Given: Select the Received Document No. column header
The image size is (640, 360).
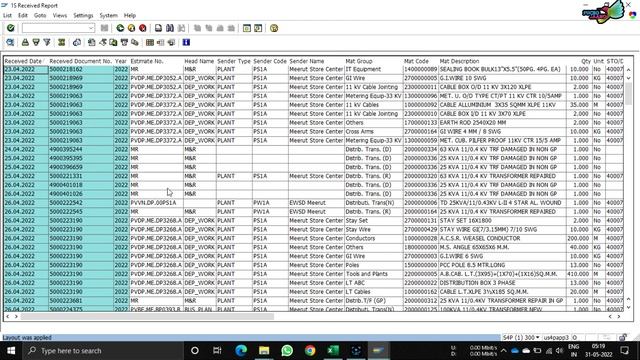Looking at the screenshot, I should (x=81, y=61).
